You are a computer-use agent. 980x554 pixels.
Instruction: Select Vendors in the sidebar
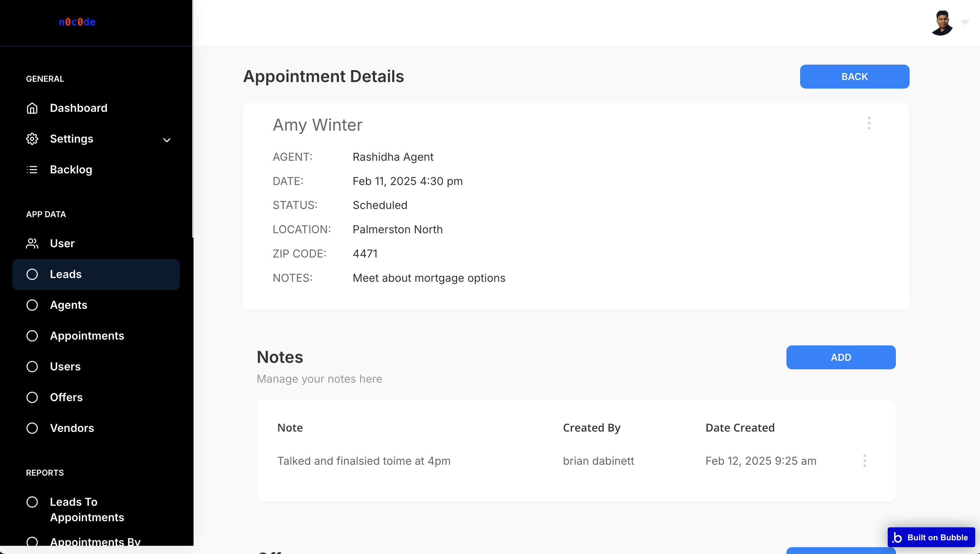72,428
